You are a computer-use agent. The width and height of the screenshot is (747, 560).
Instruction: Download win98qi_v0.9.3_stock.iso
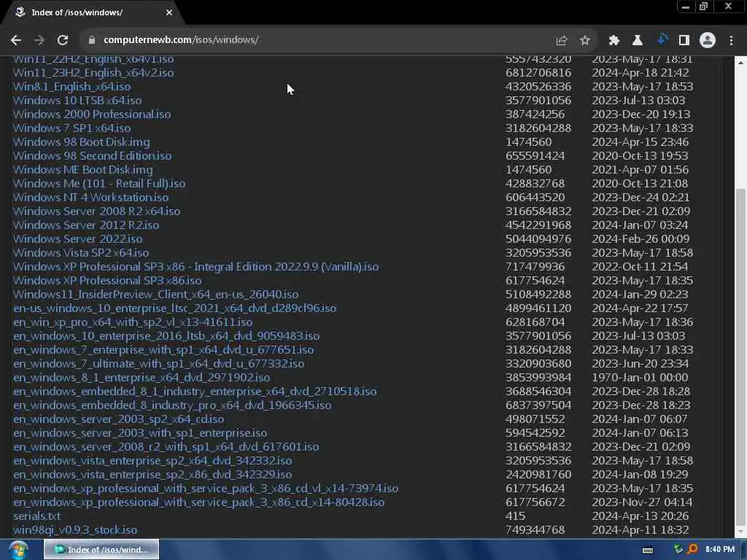tap(75, 529)
